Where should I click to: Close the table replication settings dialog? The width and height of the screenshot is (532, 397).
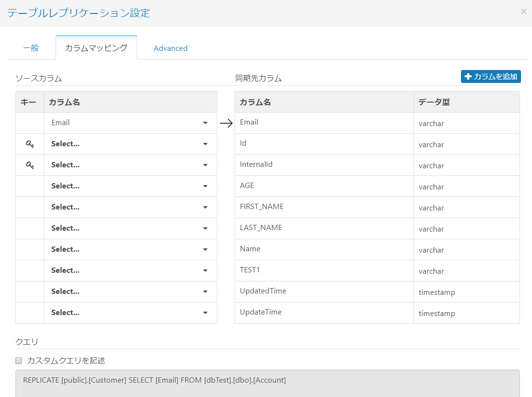(x=523, y=12)
